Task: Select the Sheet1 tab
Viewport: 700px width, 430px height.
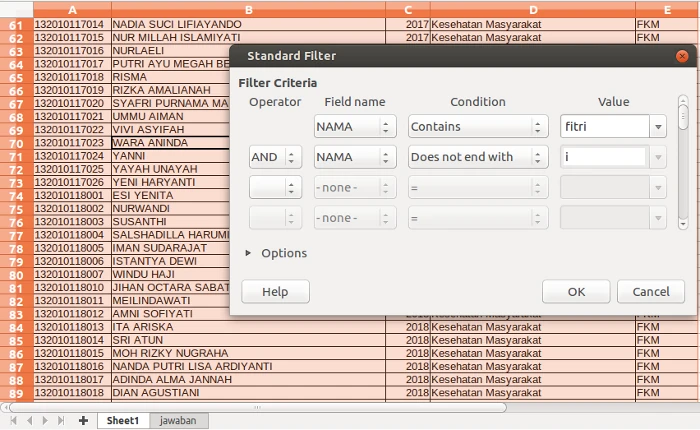Action: click(123, 421)
